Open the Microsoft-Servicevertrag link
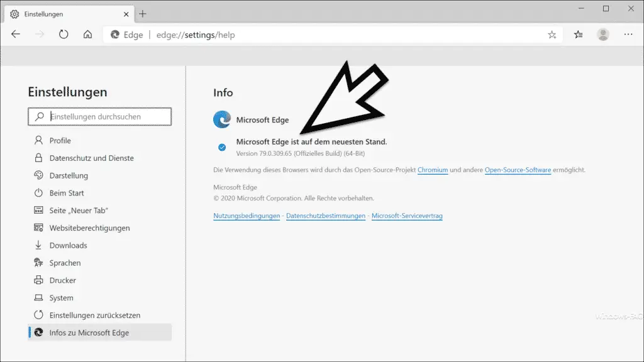This screenshot has width=644, height=362. (407, 216)
